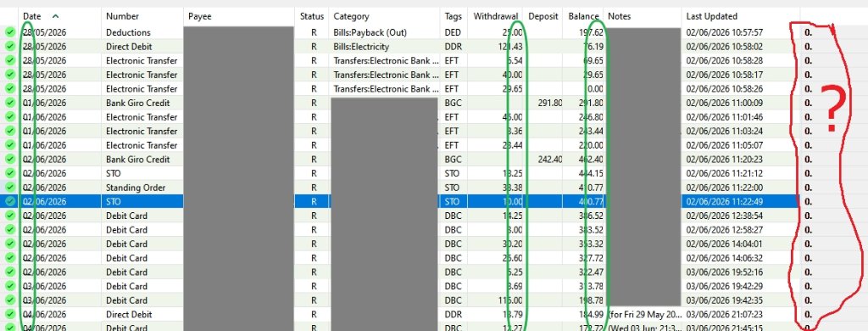
Task: Sort by the Status column header
Action: click(312, 17)
